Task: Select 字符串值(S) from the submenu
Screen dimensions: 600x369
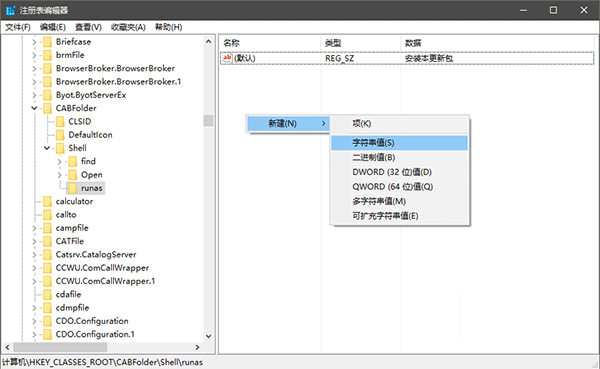Action: point(399,143)
